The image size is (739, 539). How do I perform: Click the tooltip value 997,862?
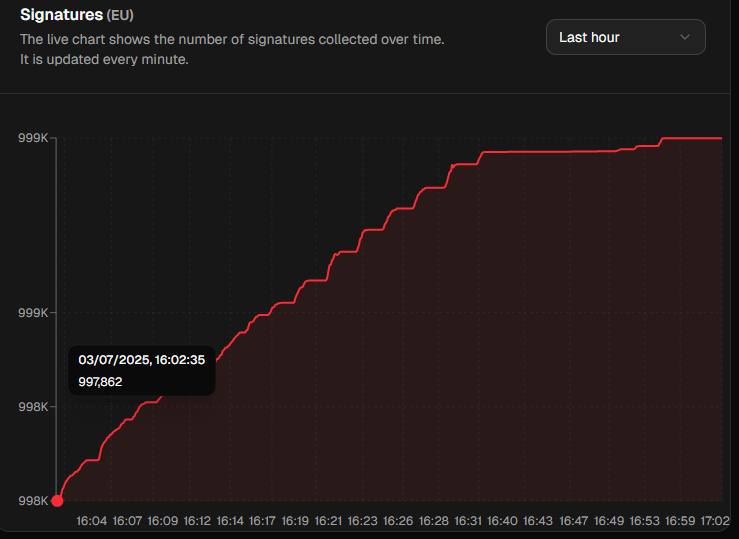pos(100,382)
